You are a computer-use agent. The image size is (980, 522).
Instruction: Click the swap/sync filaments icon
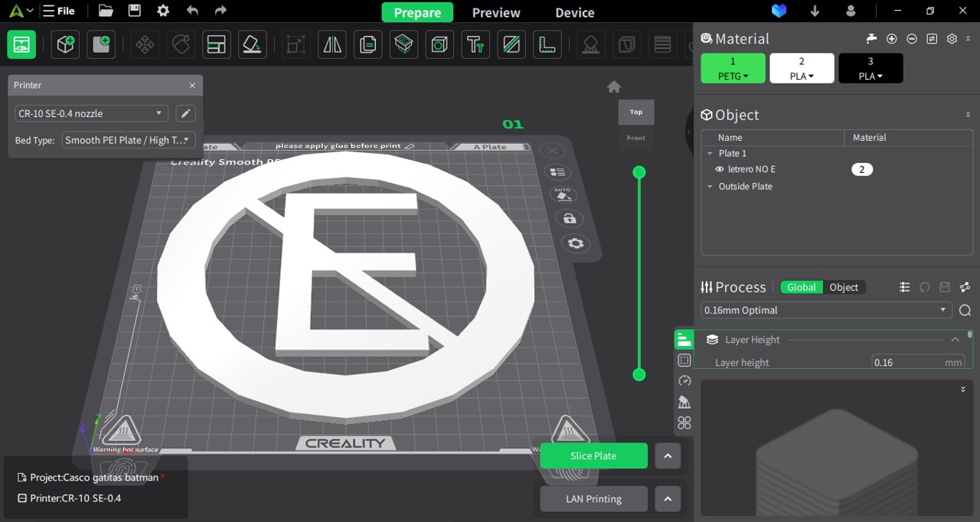(932, 39)
